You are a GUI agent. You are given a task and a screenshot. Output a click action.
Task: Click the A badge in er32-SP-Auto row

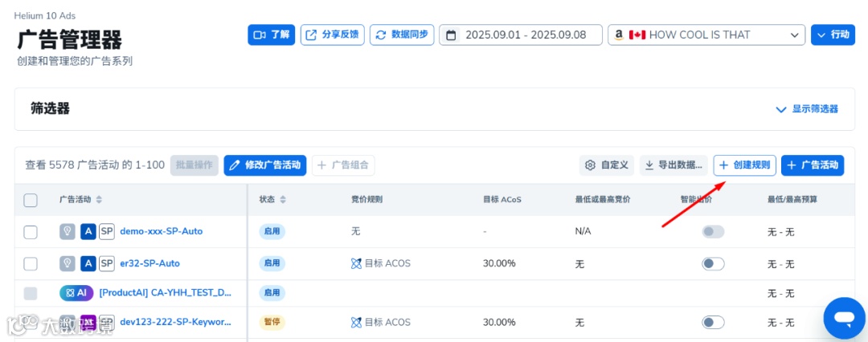88,263
